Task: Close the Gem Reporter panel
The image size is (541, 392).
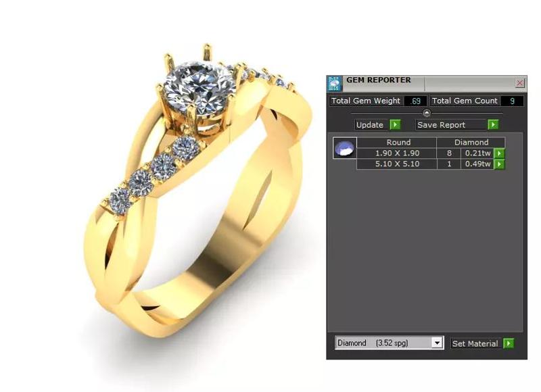Action: (x=519, y=82)
